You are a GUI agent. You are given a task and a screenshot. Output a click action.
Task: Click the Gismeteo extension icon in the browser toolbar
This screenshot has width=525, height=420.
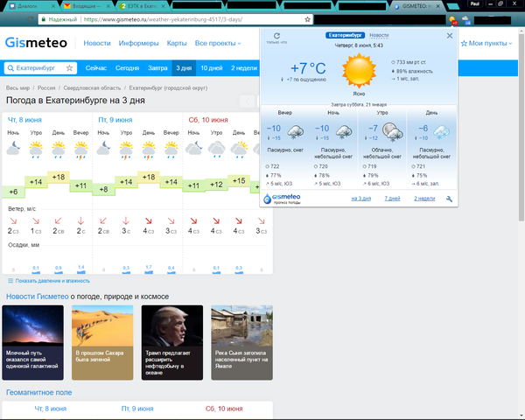[452, 20]
